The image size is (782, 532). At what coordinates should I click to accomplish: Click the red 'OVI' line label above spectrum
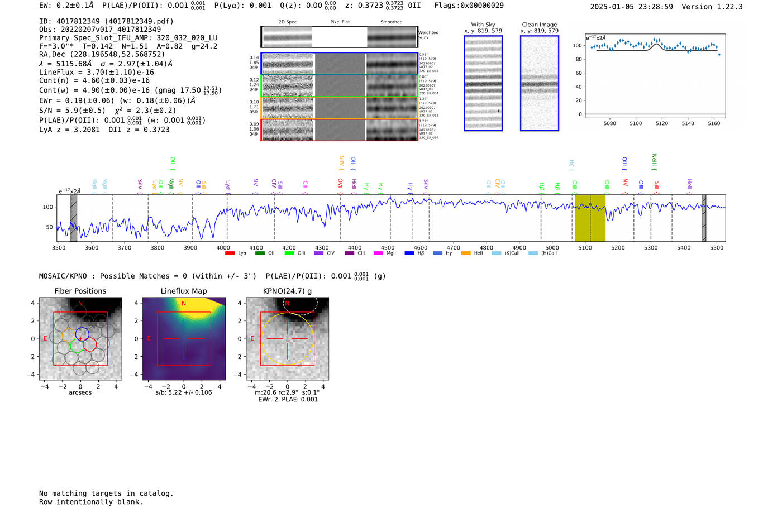coord(340,184)
